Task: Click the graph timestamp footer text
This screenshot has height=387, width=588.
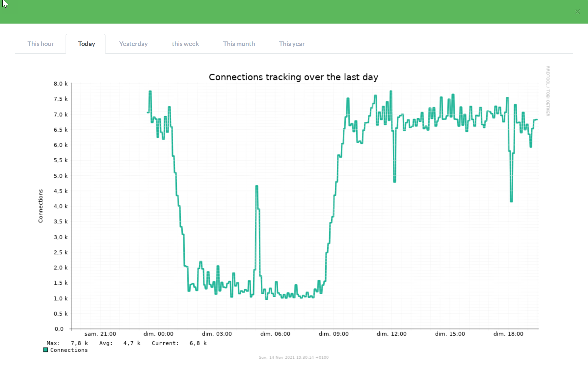Action: 294,357
